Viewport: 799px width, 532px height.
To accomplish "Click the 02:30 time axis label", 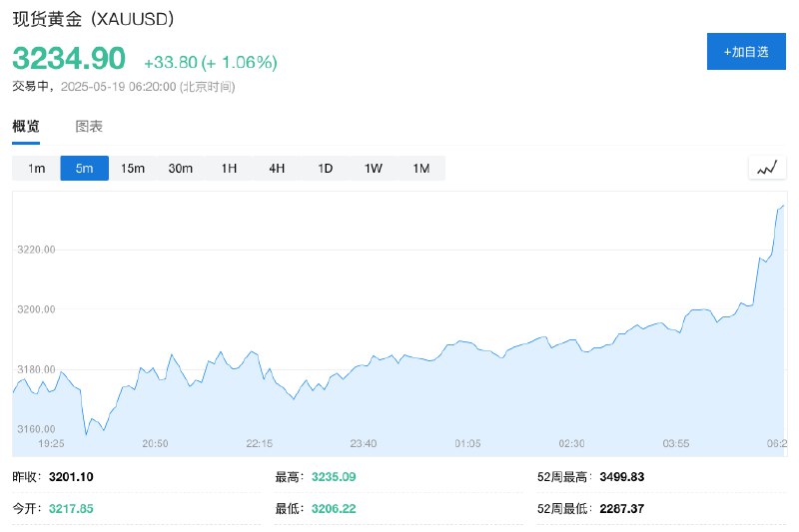I will coord(571,443).
